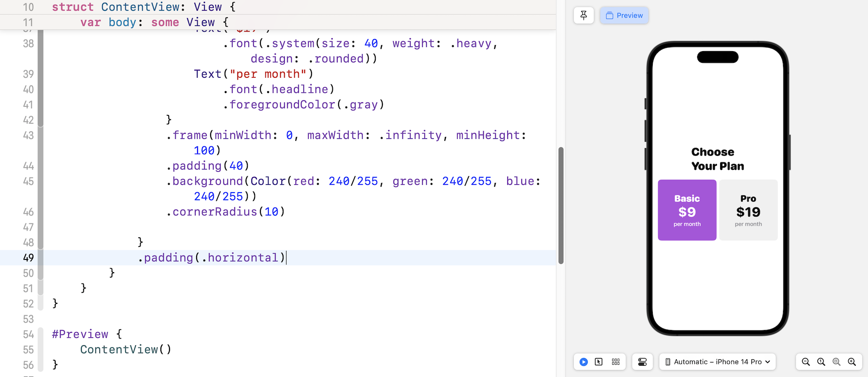Open preview variants grid
Viewport: 868px width, 377px height.
tap(616, 362)
